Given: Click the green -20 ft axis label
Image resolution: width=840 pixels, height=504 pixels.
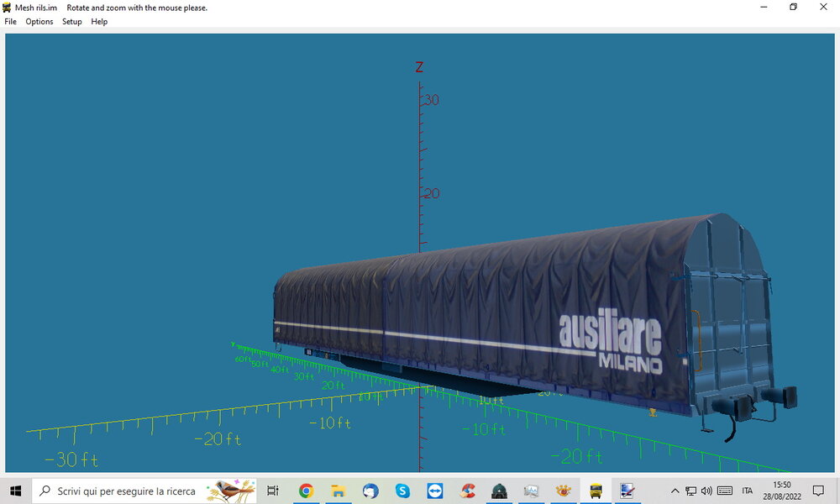Looking at the screenshot, I should [x=577, y=456].
